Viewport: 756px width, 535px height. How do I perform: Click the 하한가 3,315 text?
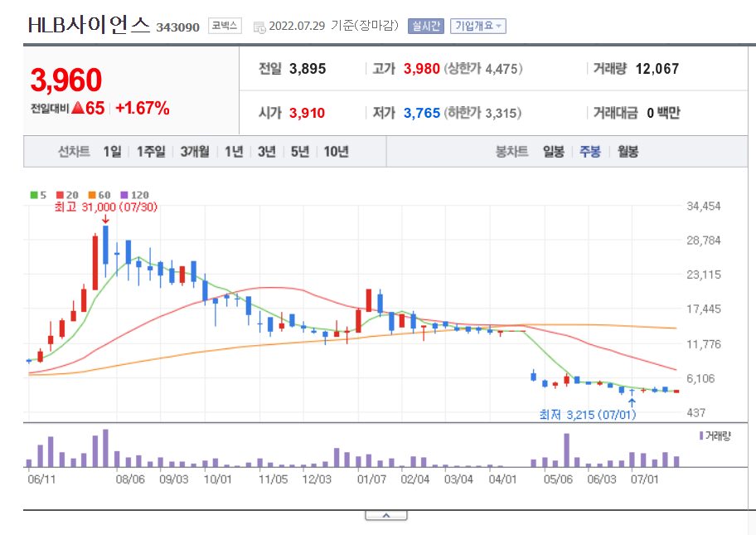(483, 114)
